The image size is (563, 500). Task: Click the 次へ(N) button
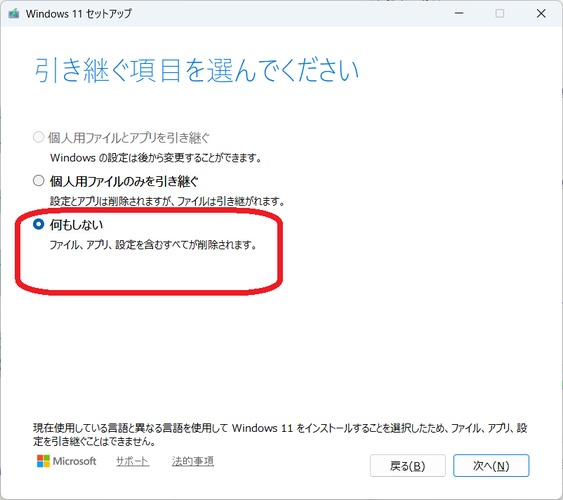491,466
